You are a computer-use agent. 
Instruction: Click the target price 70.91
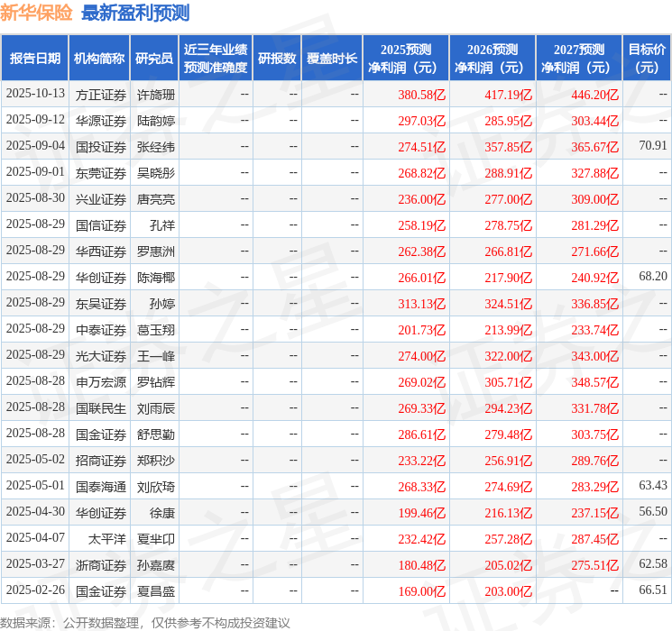point(653,146)
